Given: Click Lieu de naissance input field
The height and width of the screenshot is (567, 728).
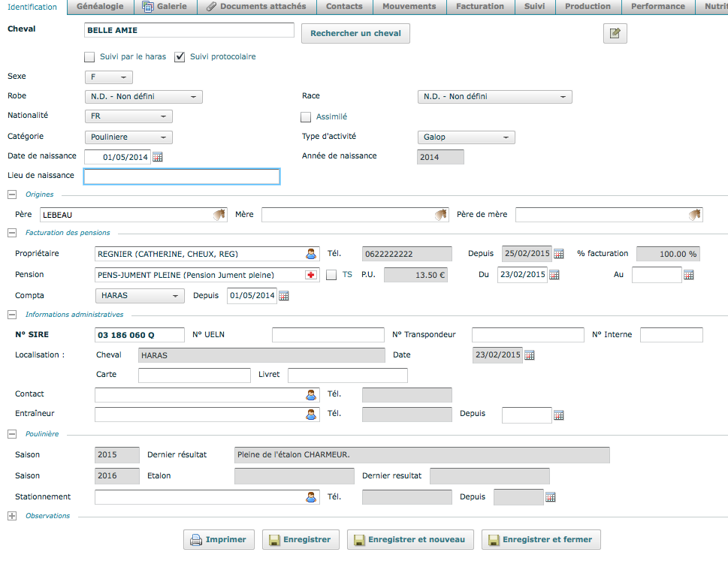Looking at the screenshot, I should [x=182, y=176].
